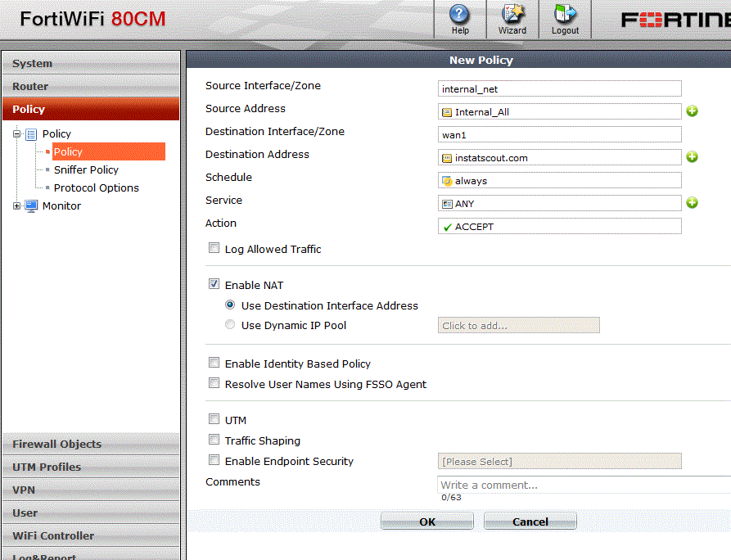731x560 pixels.
Task: Add another Service with green plus
Action: [x=692, y=203]
